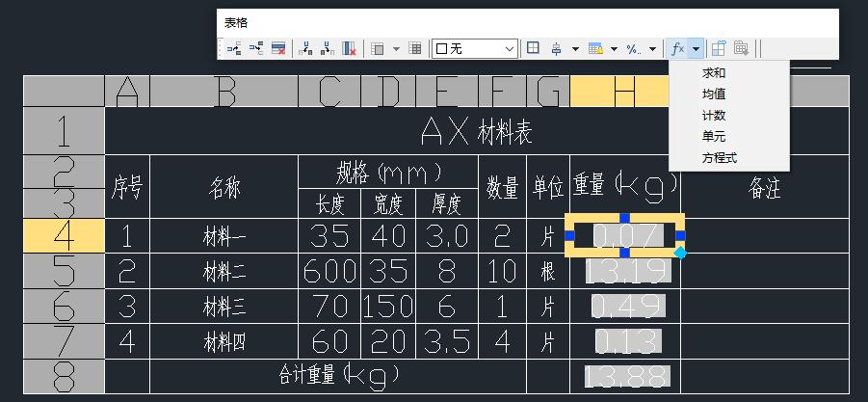This screenshot has height=402, width=868.
Task: Click the top blue grip of selected cell
Action: (x=624, y=218)
